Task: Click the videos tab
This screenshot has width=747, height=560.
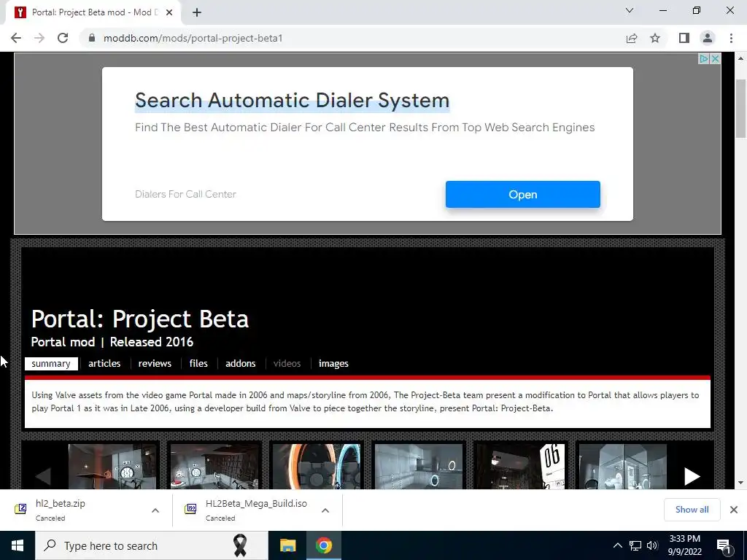Action: pyautogui.click(x=287, y=363)
